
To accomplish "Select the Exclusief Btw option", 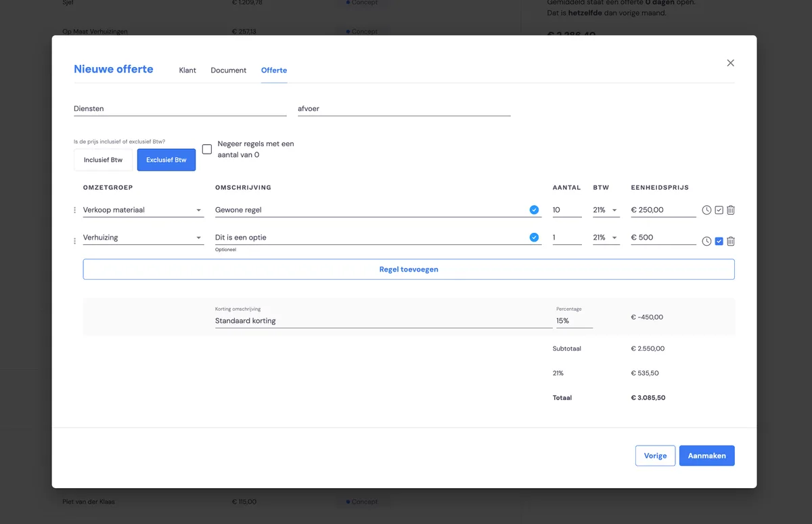I will click(x=166, y=160).
